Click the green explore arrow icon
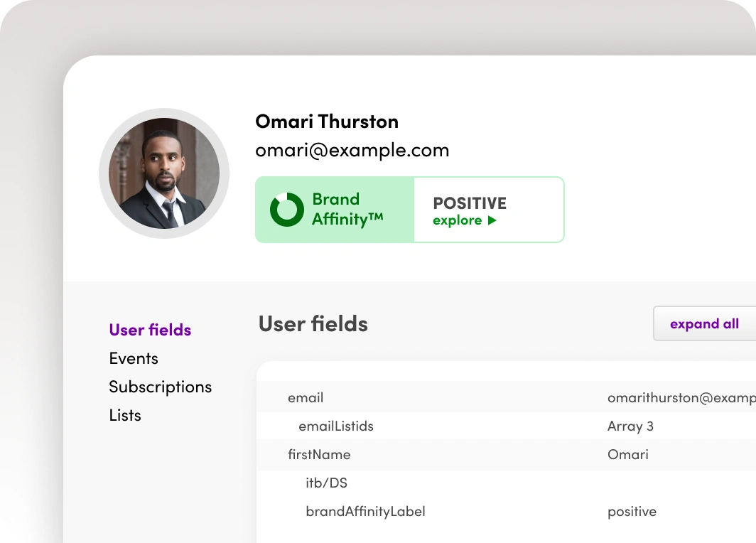The height and width of the screenshot is (543, 756). (x=492, y=220)
